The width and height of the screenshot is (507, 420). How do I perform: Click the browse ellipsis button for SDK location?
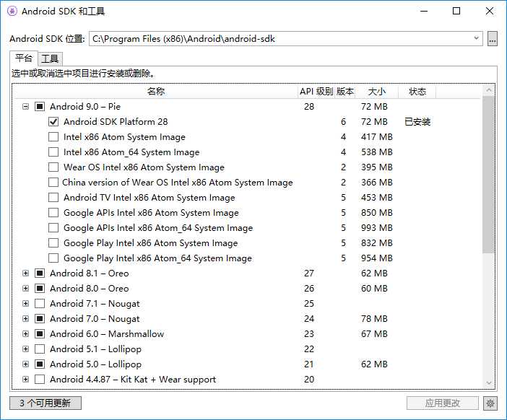click(493, 39)
